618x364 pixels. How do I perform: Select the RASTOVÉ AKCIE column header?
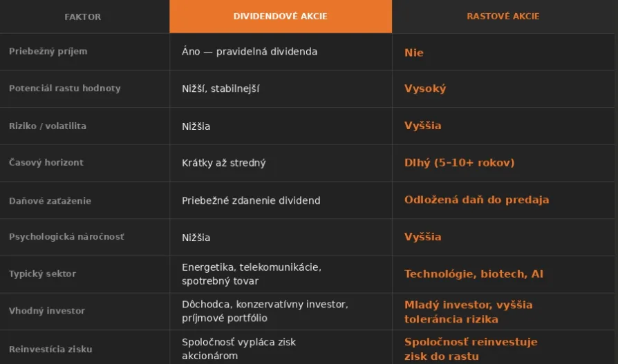[x=503, y=16]
